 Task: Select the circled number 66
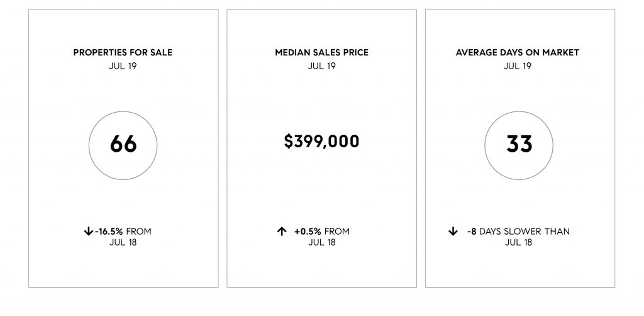123,145
